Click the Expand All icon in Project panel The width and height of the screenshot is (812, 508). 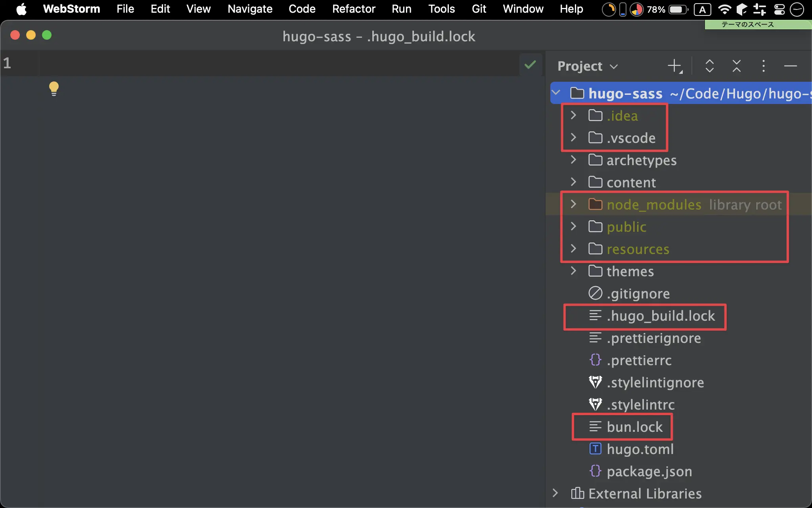tap(709, 66)
